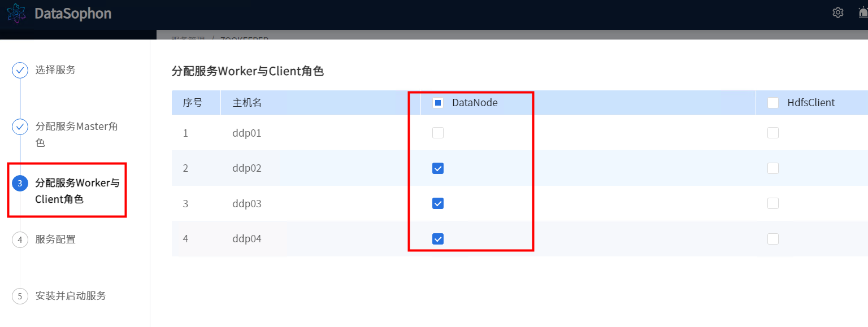868x327 pixels.
Task: Uncheck DataNode for host ddp02
Action: [438, 168]
